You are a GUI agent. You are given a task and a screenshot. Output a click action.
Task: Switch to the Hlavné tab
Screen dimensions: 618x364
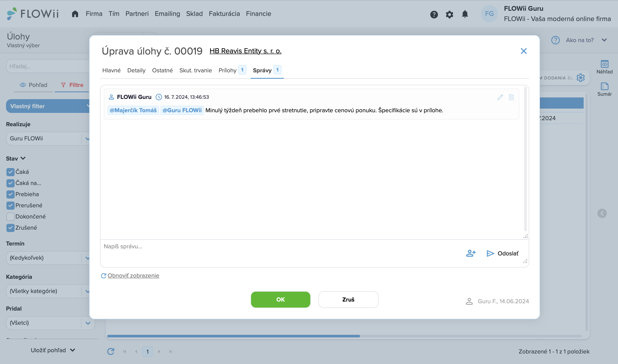[111, 70]
